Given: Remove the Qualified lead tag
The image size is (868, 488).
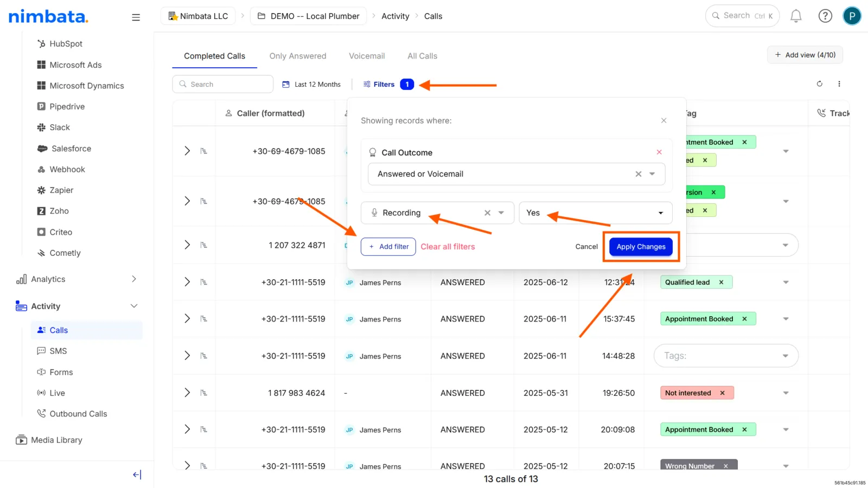Looking at the screenshot, I should coord(721,282).
